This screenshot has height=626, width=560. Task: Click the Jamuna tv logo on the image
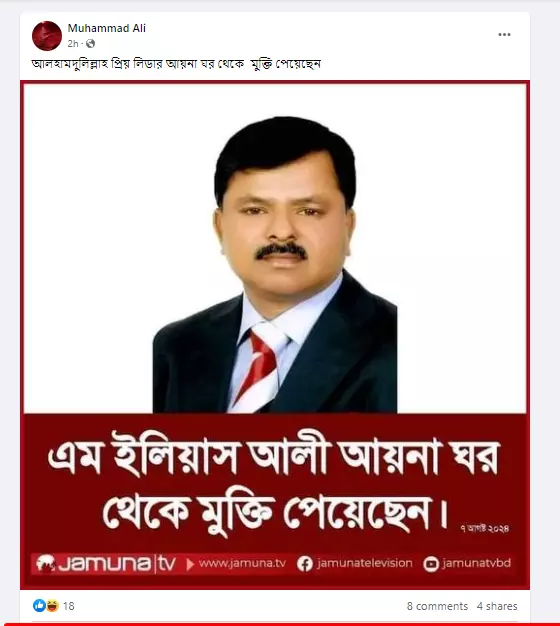[x=106, y=564]
